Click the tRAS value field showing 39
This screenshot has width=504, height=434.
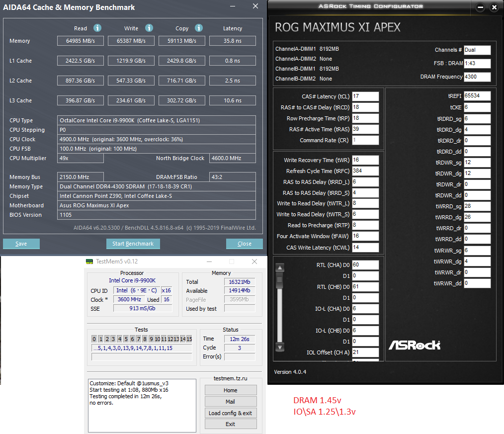(365, 129)
